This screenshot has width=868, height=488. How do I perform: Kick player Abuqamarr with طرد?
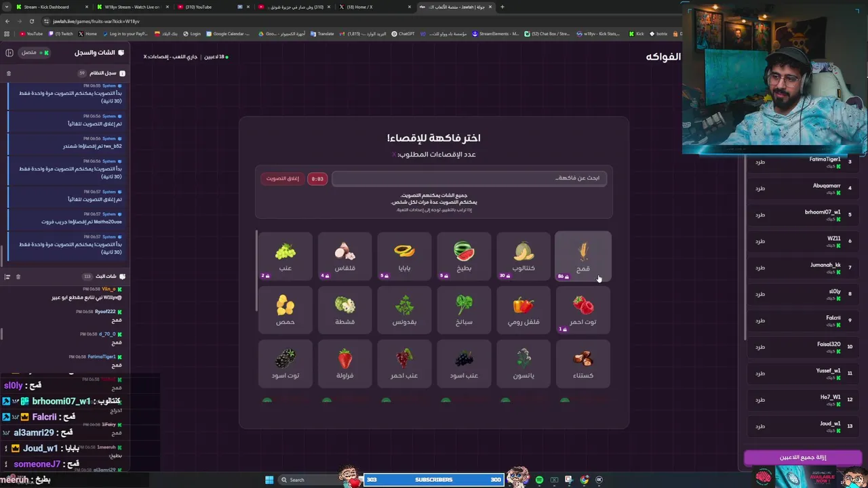pyautogui.click(x=760, y=188)
